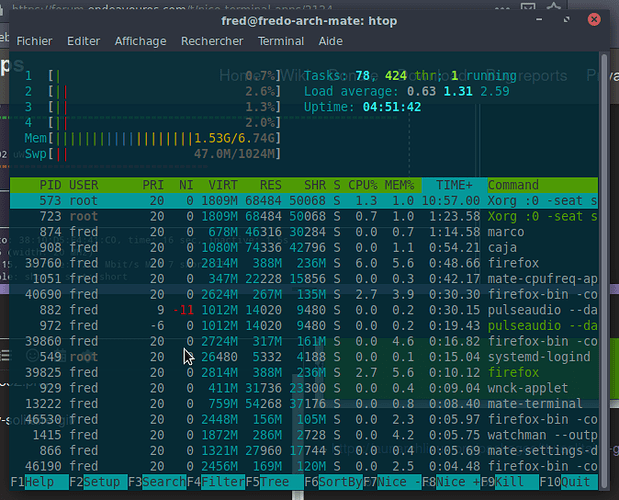Screen dimensions: 619x500
Task: Select the firefox-bin row with PID 46530
Action: point(304,419)
